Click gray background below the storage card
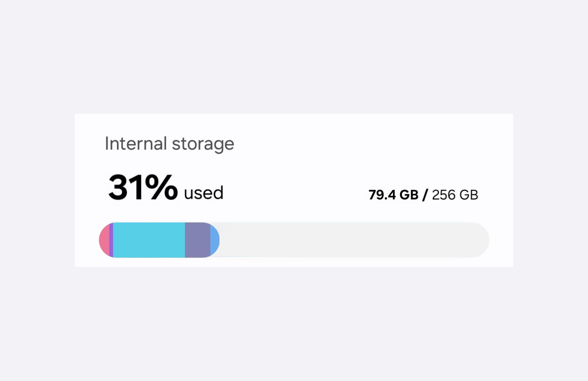The width and height of the screenshot is (588, 381). tap(294, 321)
